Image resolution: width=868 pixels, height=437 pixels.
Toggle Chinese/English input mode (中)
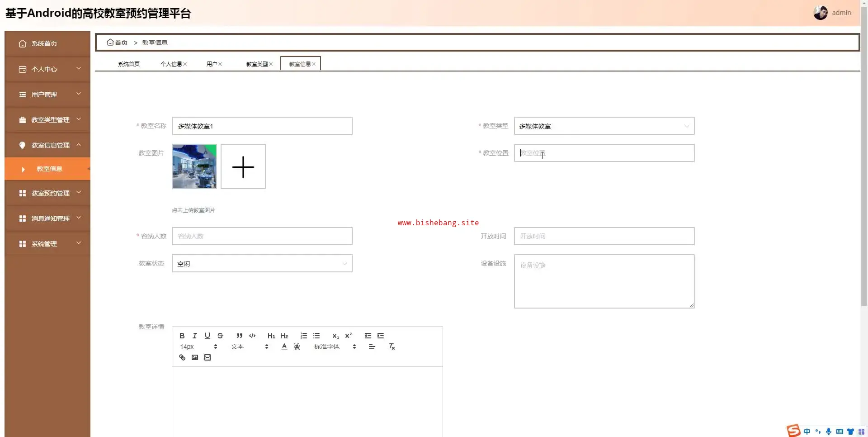point(807,432)
